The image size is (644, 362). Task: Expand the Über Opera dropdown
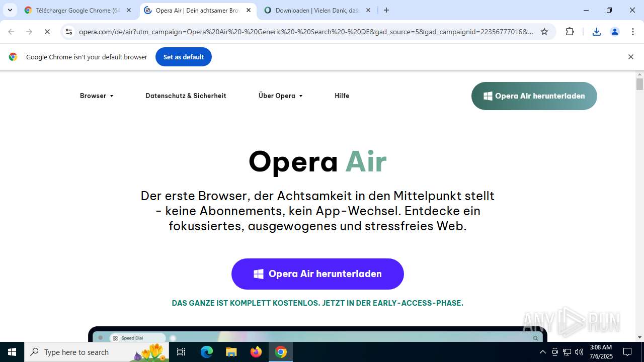281,96
